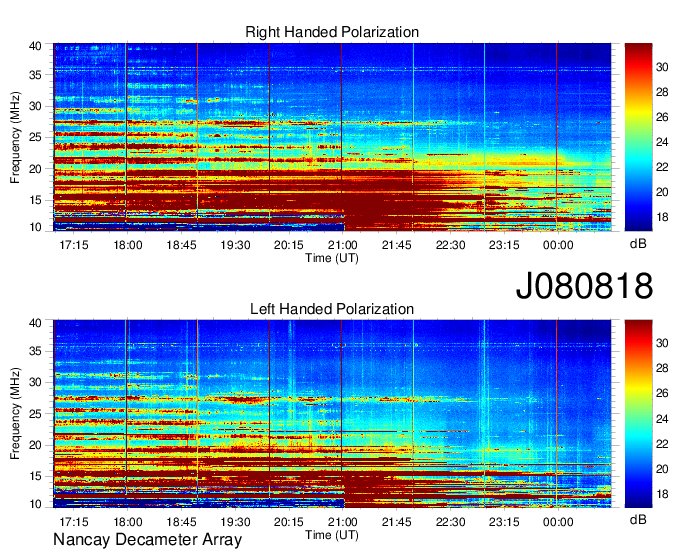Image resolution: width=680 pixels, height=552 pixels.
Task: Click the dB label under the upper colorbar
Action: (x=638, y=244)
